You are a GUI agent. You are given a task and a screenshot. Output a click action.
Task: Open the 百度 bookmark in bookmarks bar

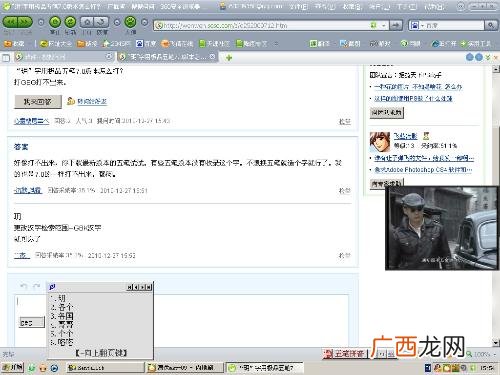coord(146,43)
